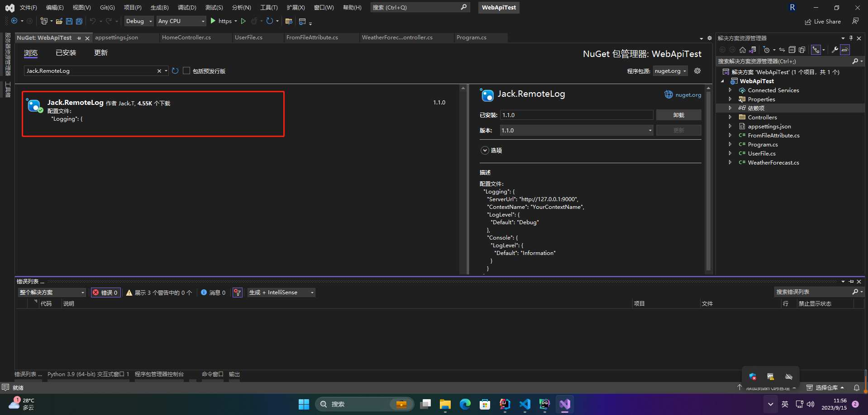Collapse all nodes in Solution Explorer

pyautogui.click(x=792, y=50)
